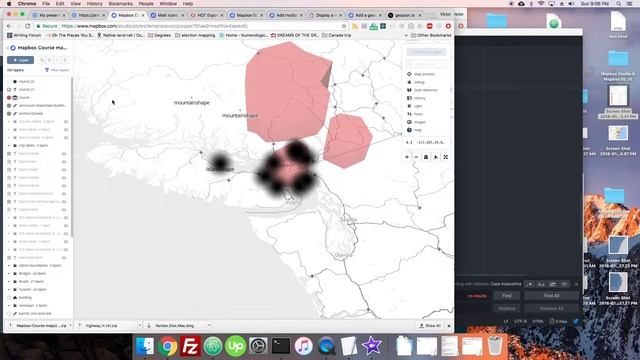Click the group layers icon in layer toolbar

pyautogui.click(x=50, y=60)
